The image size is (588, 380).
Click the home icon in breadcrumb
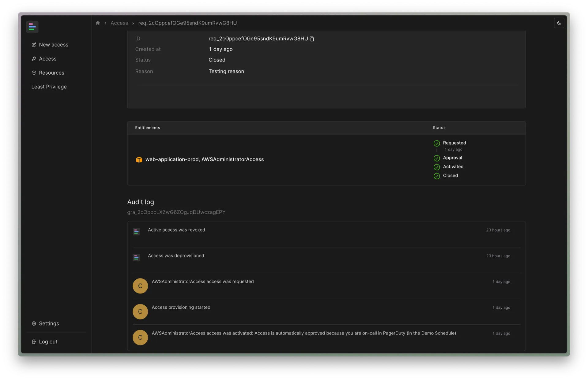tap(98, 23)
